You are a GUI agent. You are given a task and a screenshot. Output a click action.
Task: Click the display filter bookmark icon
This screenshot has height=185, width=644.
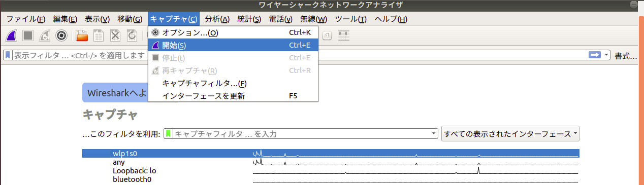(x=8, y=55)
